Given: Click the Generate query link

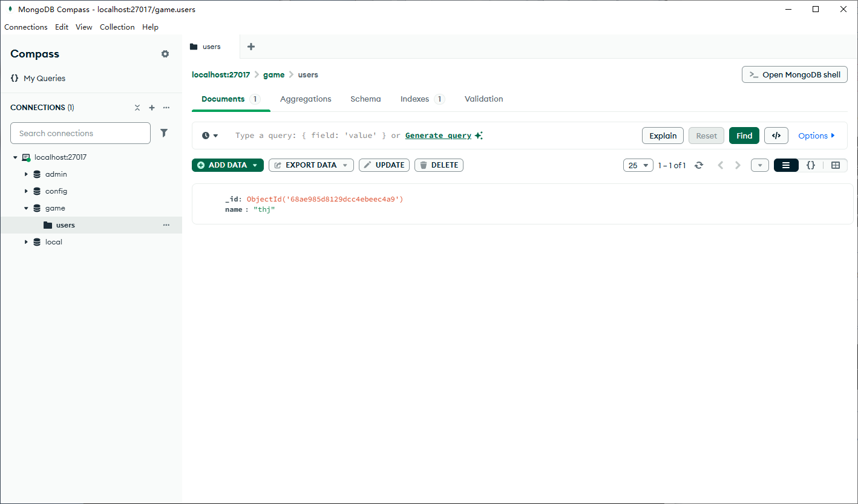Looking at the screenshot, I should tap(438, 136).
